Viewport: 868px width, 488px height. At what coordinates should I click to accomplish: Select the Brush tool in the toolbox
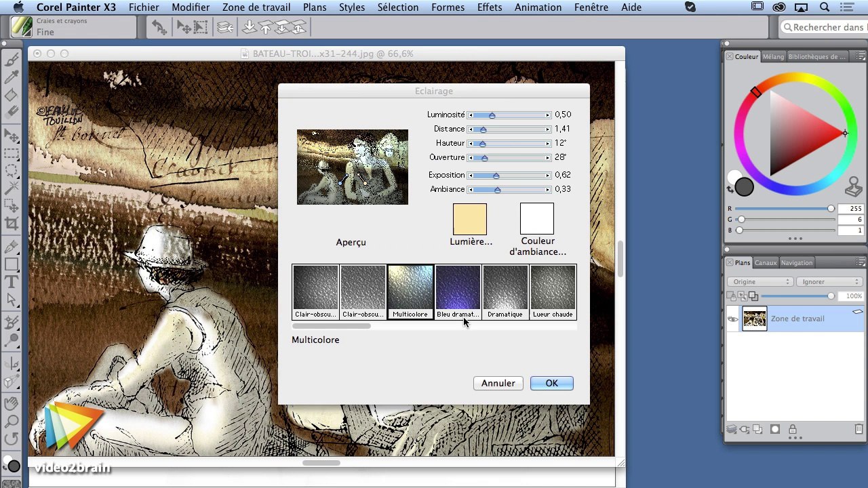point(12,60)
